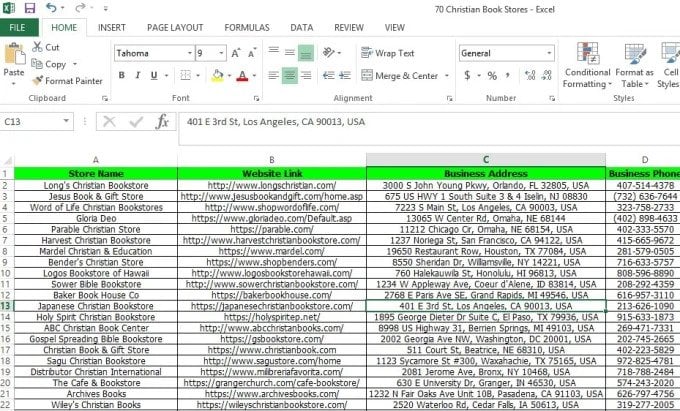Click Merge & Center button
Image resolution: width=680 pixels, height=411 pixels.
(x=400, y=75)
